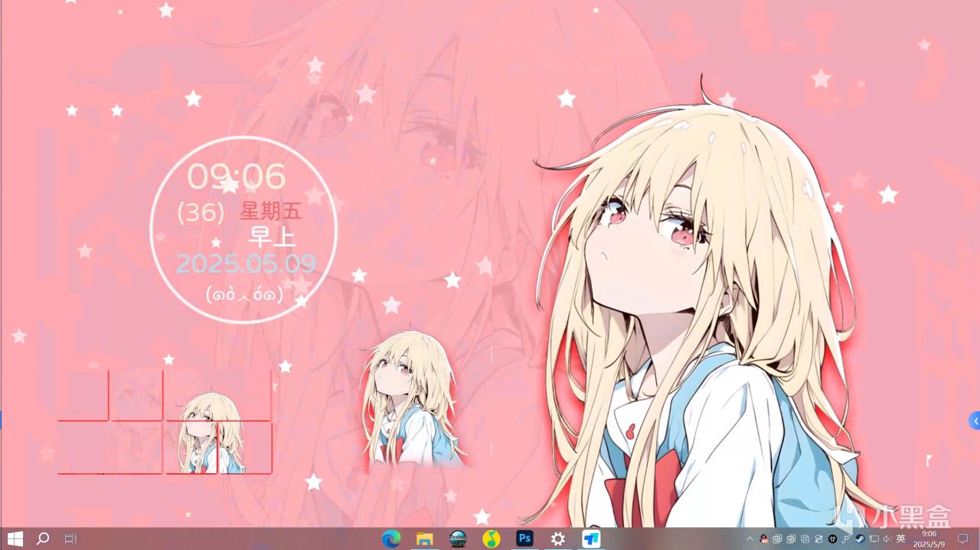Image resolution: width=980 pixels, height=550 pixels.
Task: Click the 2025.05.09 date in widget
Action: pyautogui.click(x=246, y=264)
